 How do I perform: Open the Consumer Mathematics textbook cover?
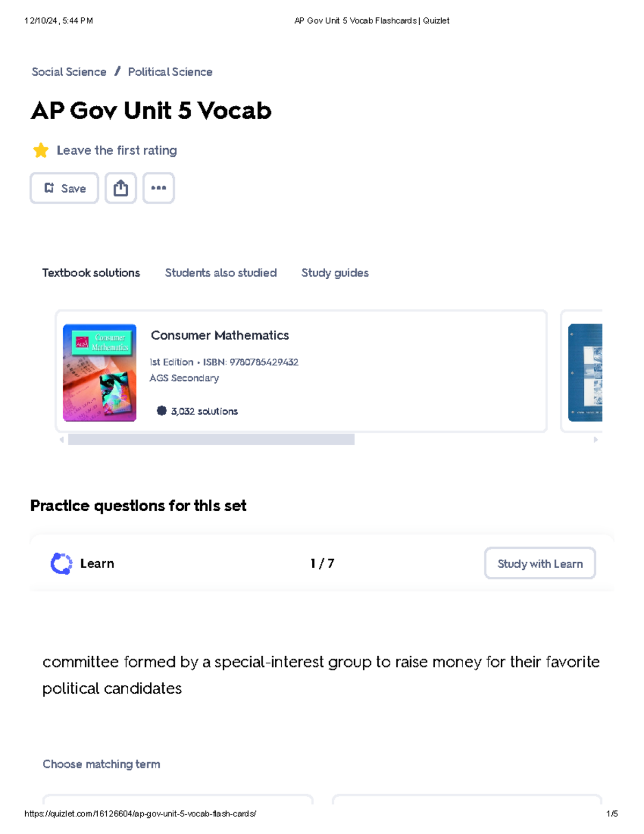pyautogui.click(x=99, y=372)
